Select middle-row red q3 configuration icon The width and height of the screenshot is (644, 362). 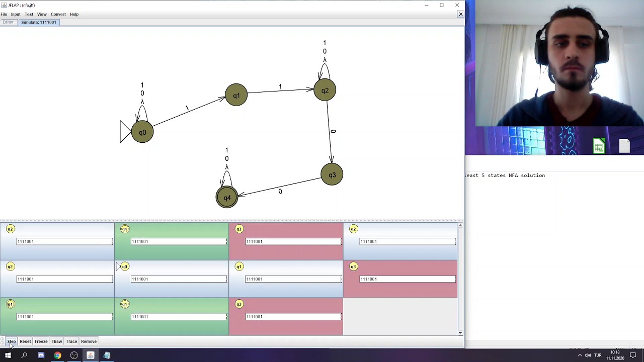353,266
